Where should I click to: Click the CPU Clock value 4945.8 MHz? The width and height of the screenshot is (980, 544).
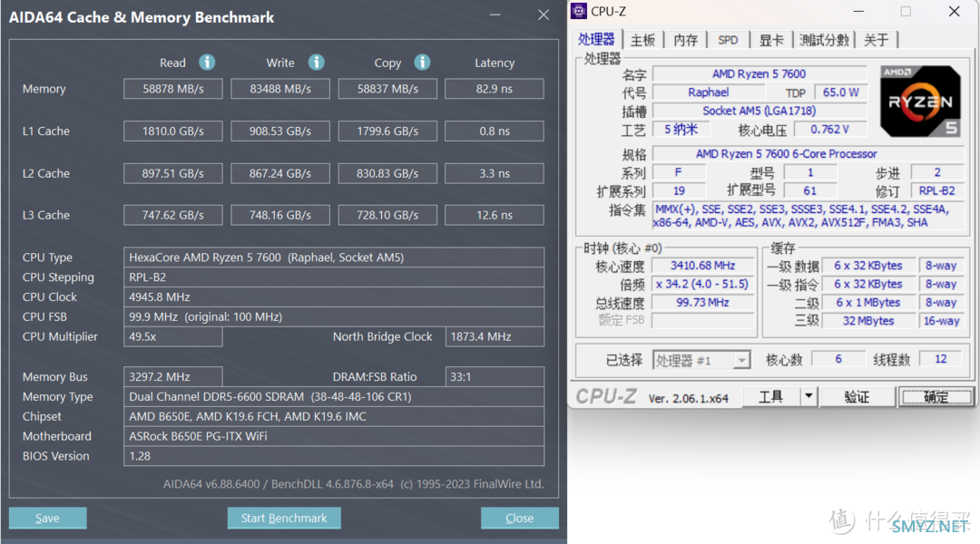tap(334, 296)
